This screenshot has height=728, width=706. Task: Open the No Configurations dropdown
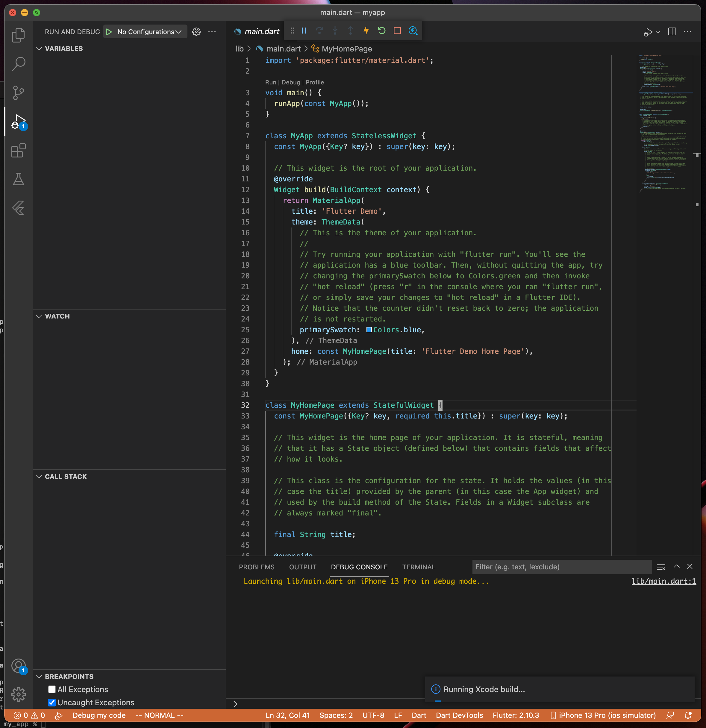click(x=149, y=32)
